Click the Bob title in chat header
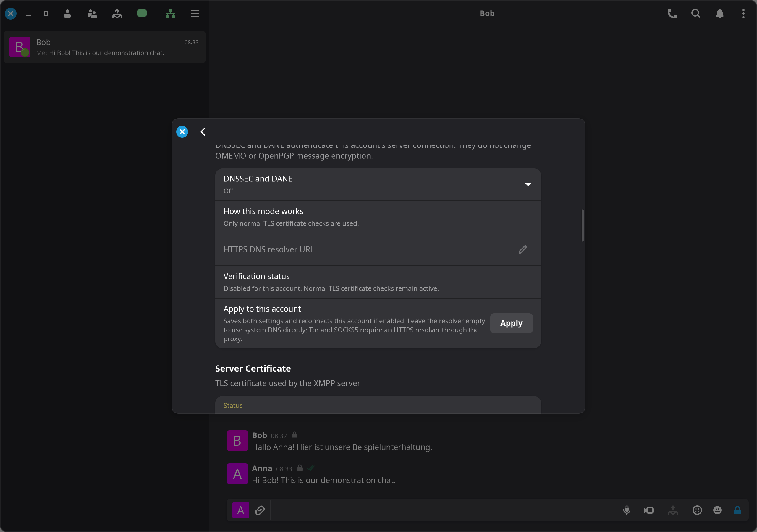 487,14
